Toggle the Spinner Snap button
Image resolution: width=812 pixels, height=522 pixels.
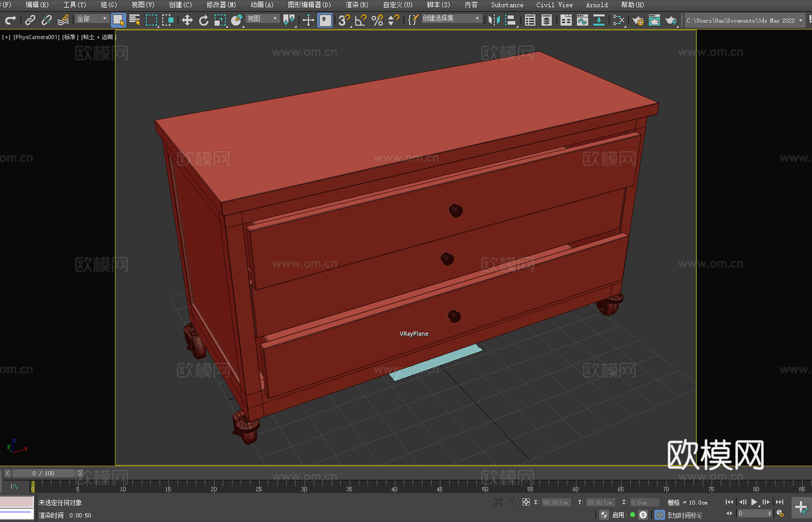394,20
